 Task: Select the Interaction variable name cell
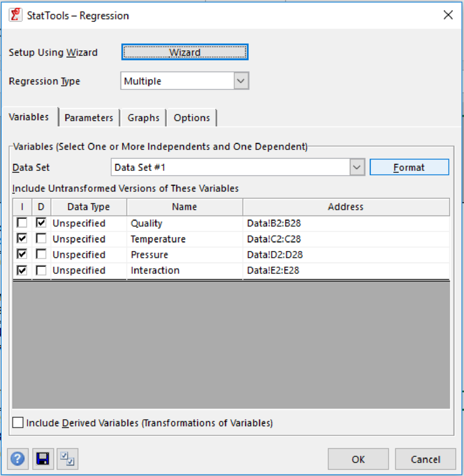tap(185, 271)
